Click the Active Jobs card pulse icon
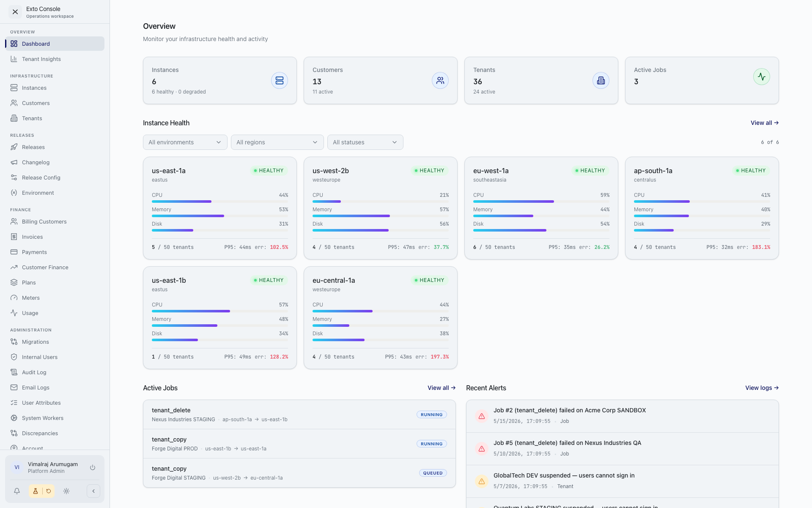 762,77
